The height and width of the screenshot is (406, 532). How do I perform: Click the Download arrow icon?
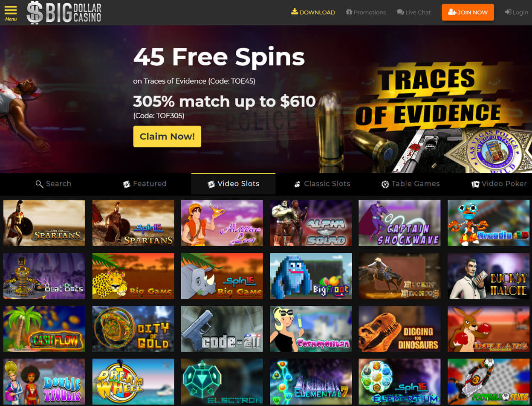tap(295, 12)
